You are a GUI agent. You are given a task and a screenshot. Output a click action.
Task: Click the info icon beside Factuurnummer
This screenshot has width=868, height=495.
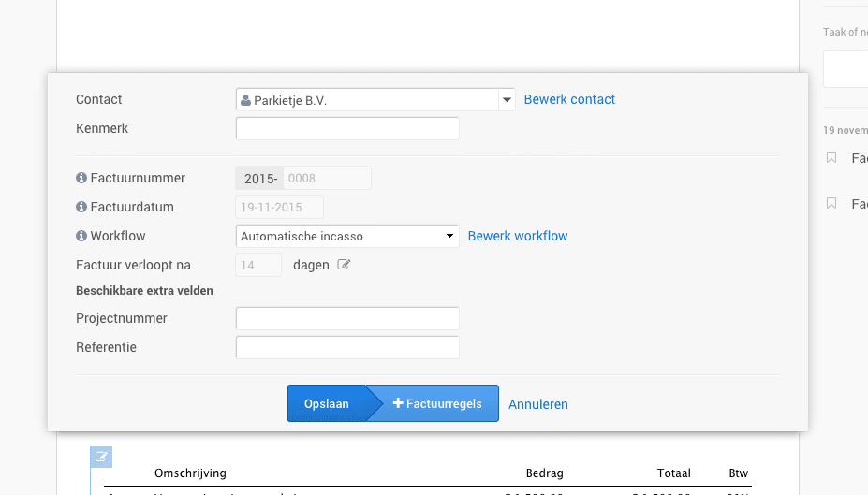coord(81,178)
